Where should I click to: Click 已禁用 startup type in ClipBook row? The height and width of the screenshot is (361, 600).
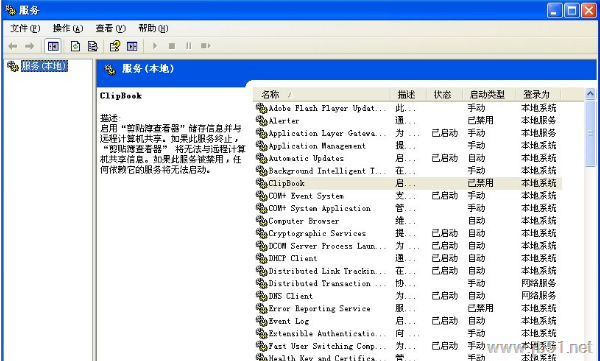pyautogui.click(x=481, y=183)
